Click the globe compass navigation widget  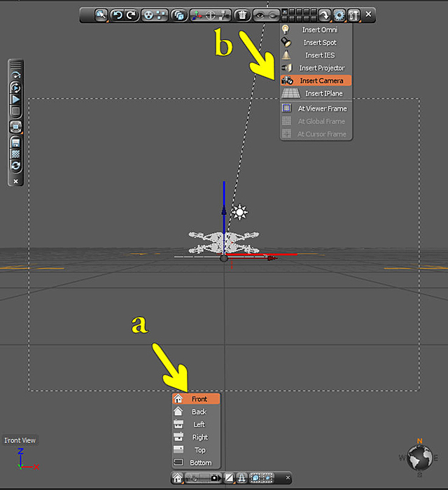tap(421, 458)
